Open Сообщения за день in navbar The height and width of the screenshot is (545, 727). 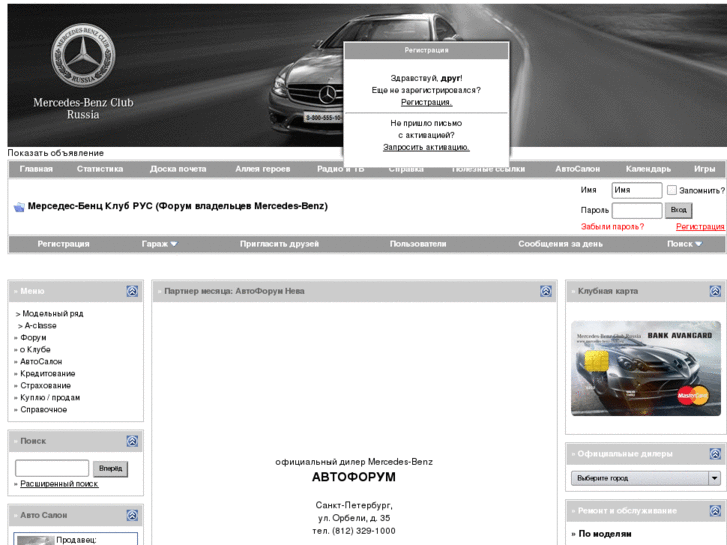tap(560, 244)
